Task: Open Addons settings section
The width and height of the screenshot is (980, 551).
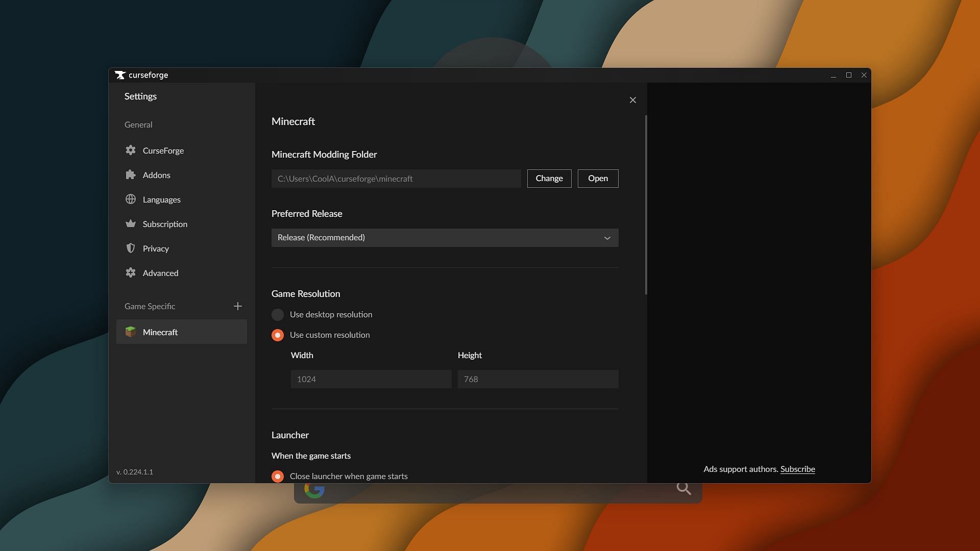Action: (182, 175)
